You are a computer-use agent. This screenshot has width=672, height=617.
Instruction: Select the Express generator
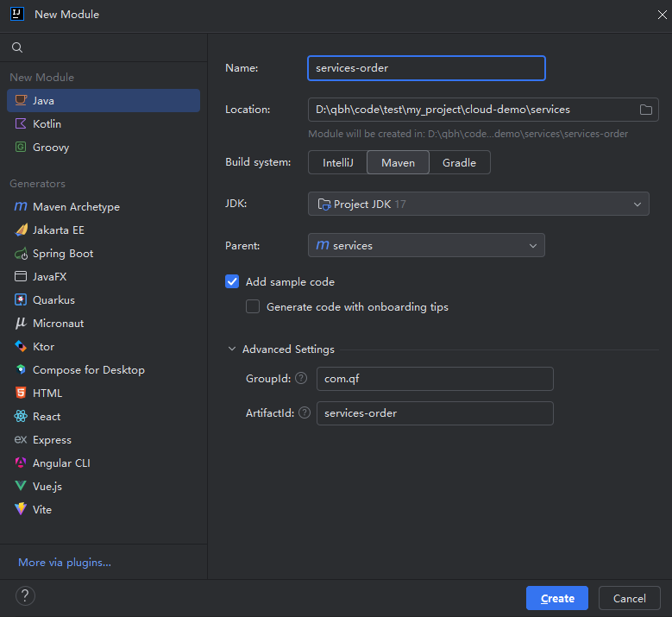click(104, 439)
